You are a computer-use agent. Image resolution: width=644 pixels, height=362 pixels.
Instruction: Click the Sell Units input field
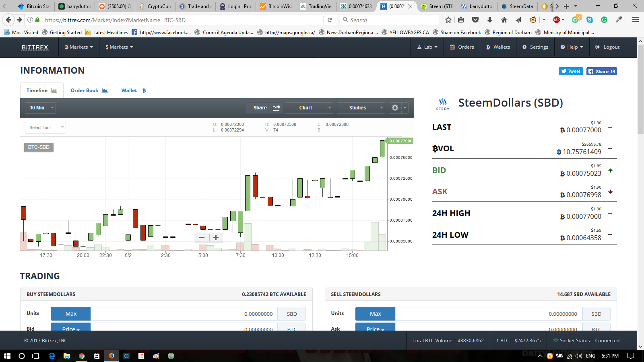(x=489, y=314)
